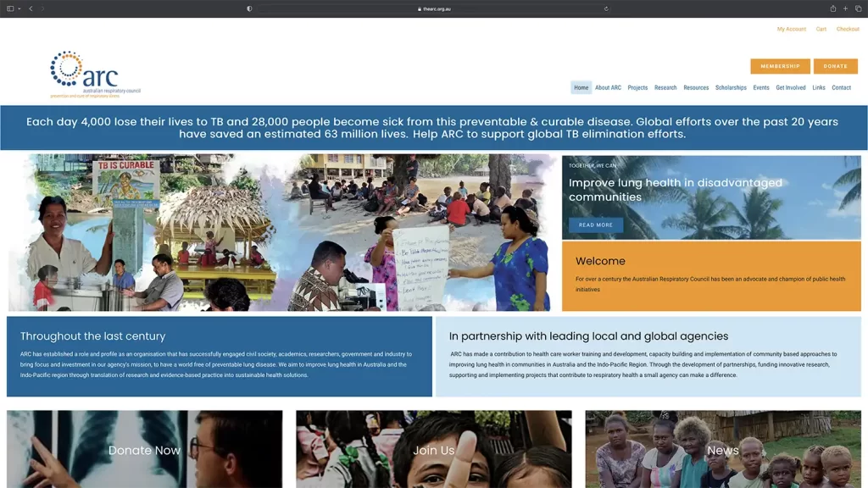Image resolution: width=868 pixels, height=488 pixels.
Task: Click the Read More button
Action: click(596, 225)
